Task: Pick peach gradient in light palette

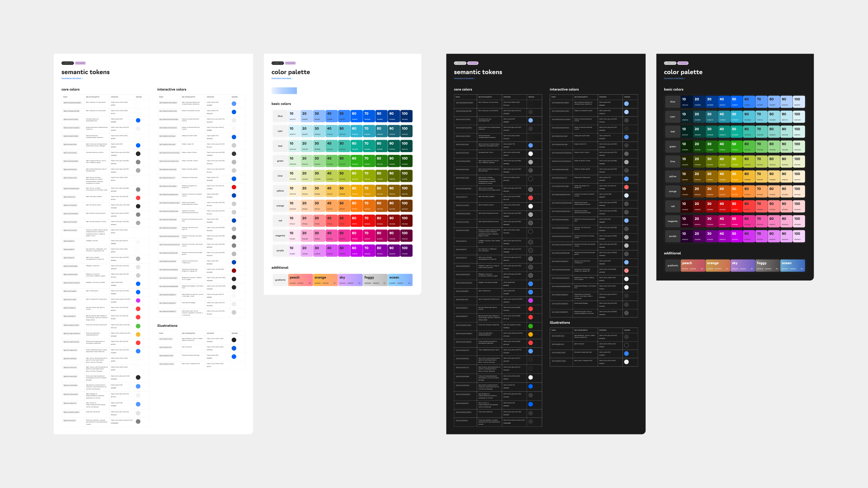Action: click(300, 280)
